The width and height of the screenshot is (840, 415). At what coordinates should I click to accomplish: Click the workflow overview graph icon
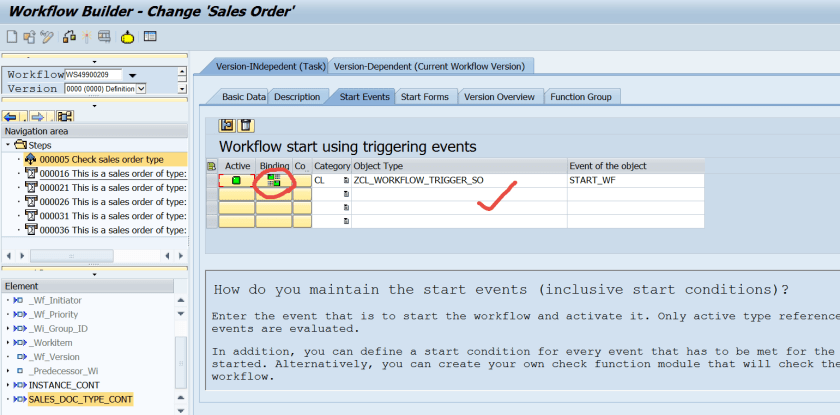pyautogui.click(x=65, y=117)
